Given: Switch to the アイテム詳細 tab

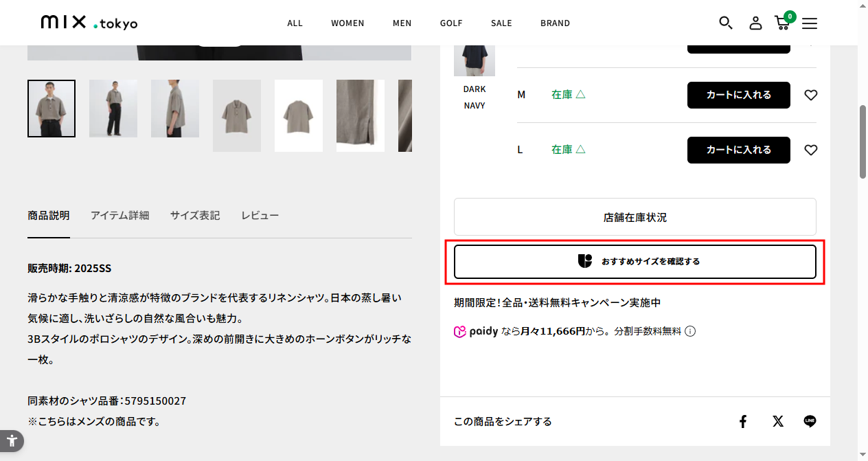Looking at the screenshot, I should point(119,216).
